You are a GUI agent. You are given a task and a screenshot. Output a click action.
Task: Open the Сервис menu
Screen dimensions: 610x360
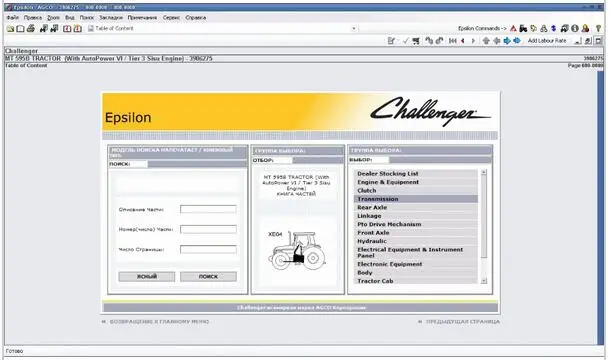point(172,18)
